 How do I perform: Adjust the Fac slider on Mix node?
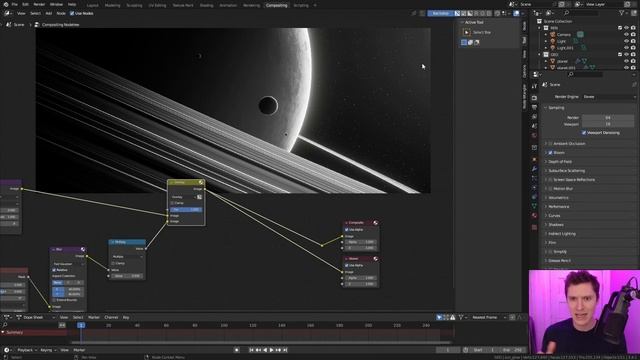click(x=186, y=209)
